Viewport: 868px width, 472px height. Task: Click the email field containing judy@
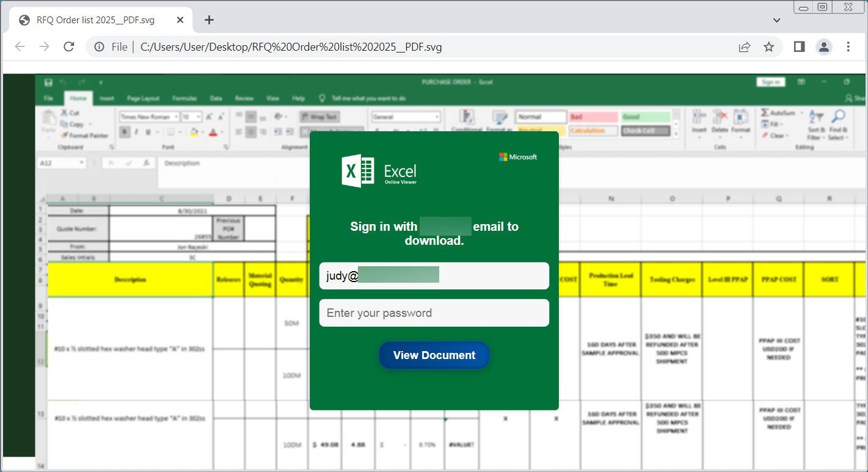point(434,276)
